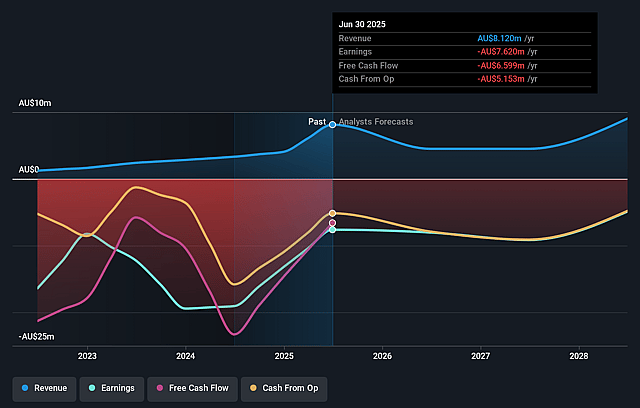This screenshot has height=408, width=640.
Task: Select the Revenue data point marker on chart
Action: (x=333, y=124)
